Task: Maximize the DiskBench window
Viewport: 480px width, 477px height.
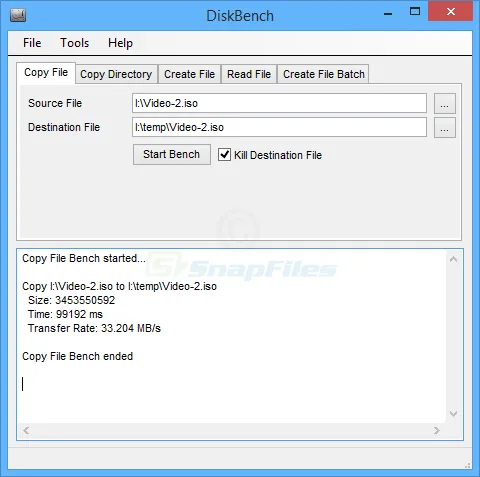Action: (x=415, y=12)
